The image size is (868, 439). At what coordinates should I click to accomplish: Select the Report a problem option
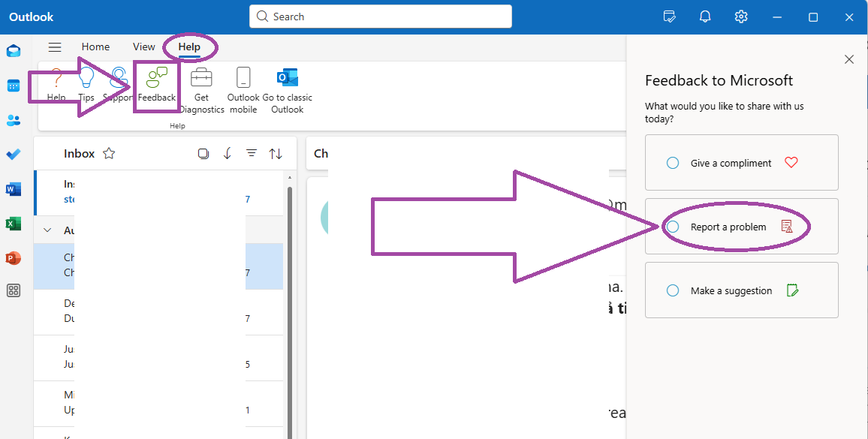click(742, 227)
